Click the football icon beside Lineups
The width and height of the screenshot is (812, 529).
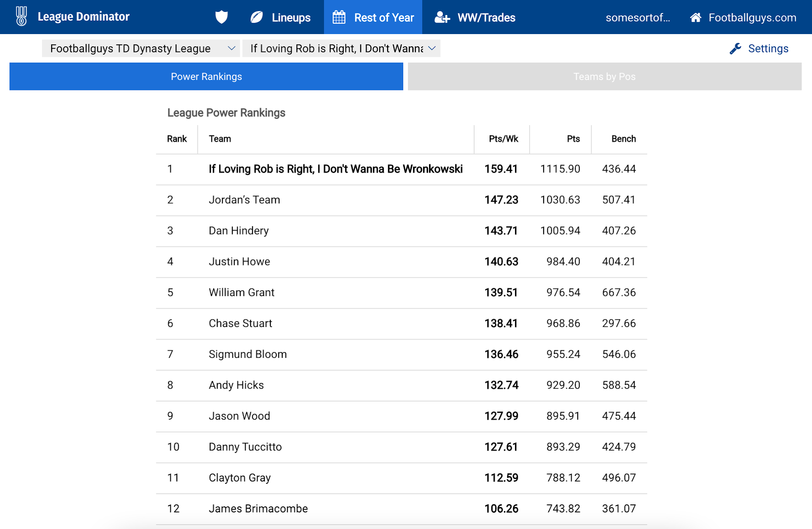257,17
